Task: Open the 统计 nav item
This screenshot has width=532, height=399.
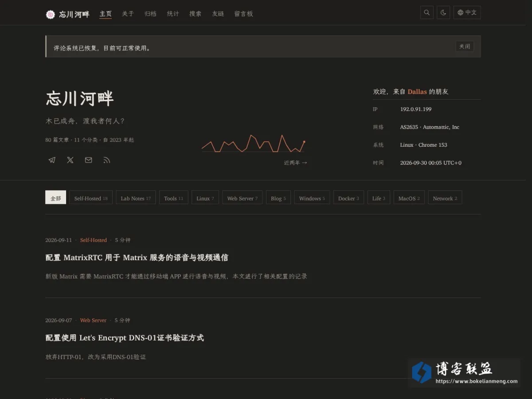Action: pyautogui.click(x=173, y=14)
